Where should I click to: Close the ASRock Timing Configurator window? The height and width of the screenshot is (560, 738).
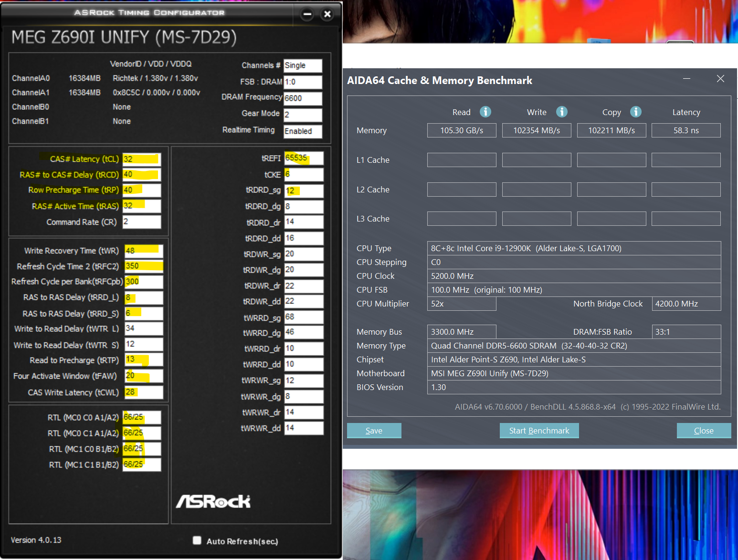pos(327,14)
